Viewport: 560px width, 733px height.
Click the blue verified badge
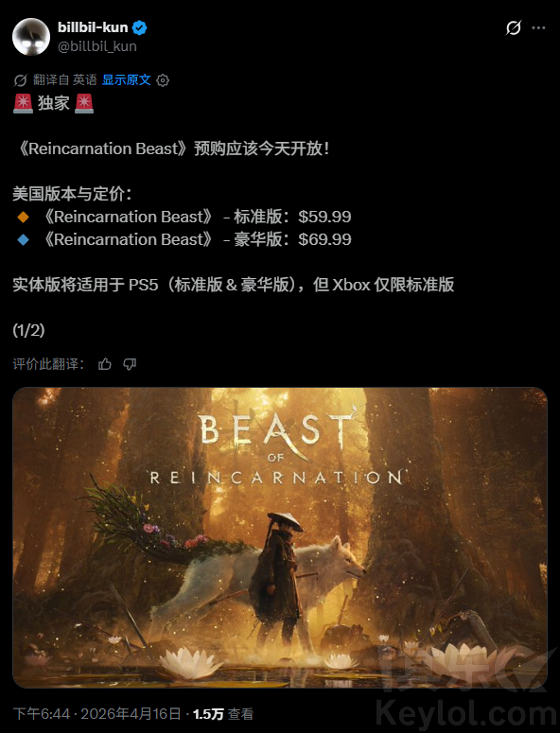pos(139,28)
